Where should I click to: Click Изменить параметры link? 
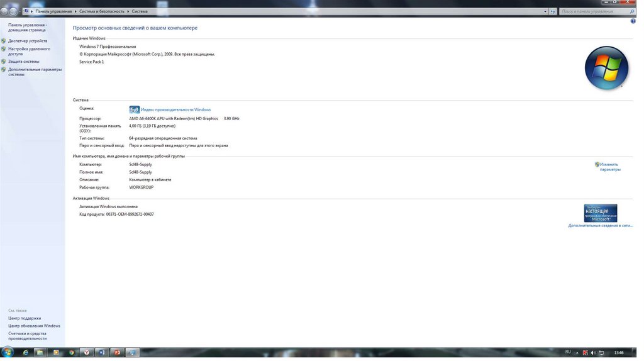pyautogui.click(x=610, y=167)
